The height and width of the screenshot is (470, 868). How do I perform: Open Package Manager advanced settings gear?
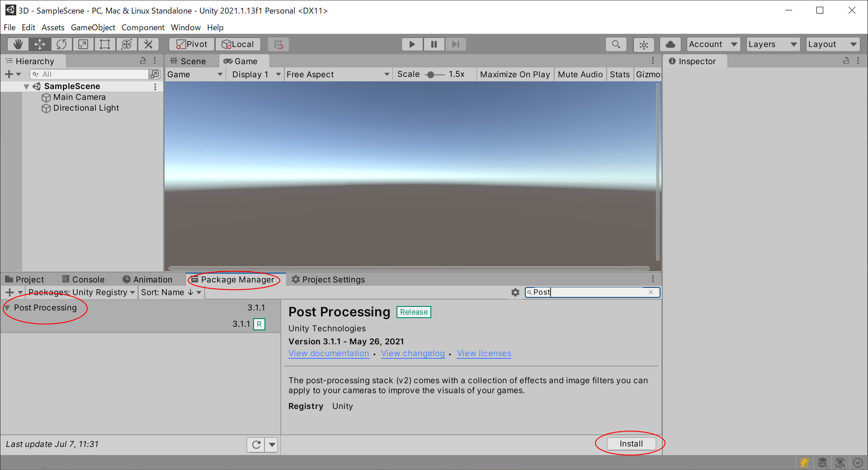click(515, 292)
